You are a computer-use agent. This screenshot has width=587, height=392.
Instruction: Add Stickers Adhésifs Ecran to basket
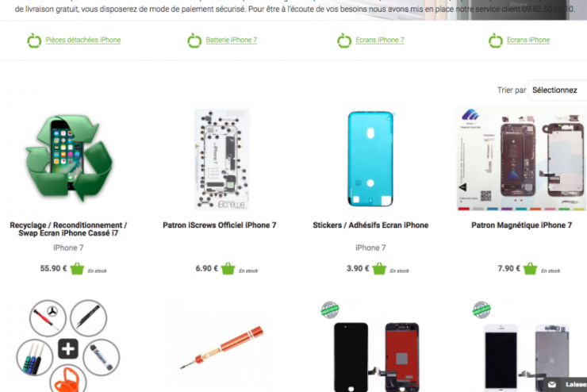tap(379, 268)
